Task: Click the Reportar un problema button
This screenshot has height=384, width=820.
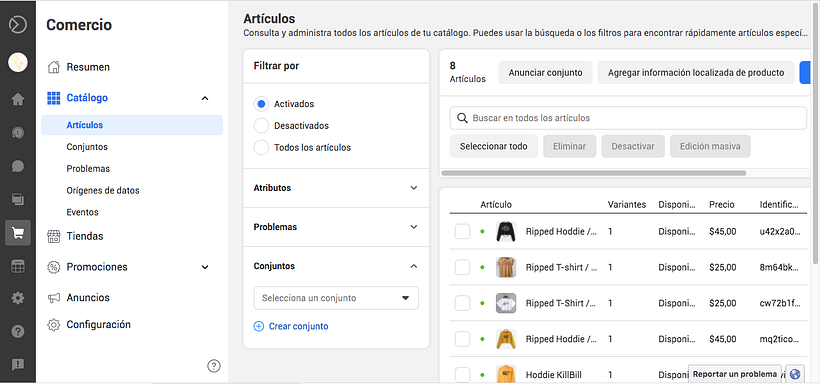Action: point(735,374)
